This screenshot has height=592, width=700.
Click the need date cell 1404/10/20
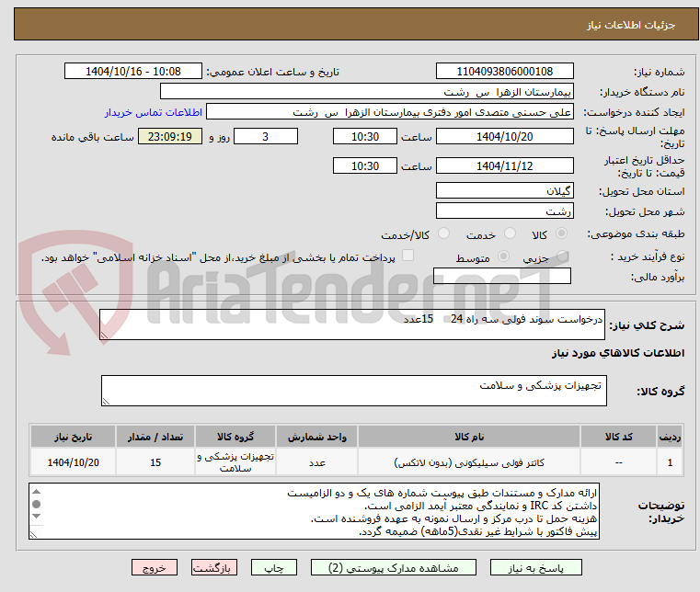tap(74, 462)
